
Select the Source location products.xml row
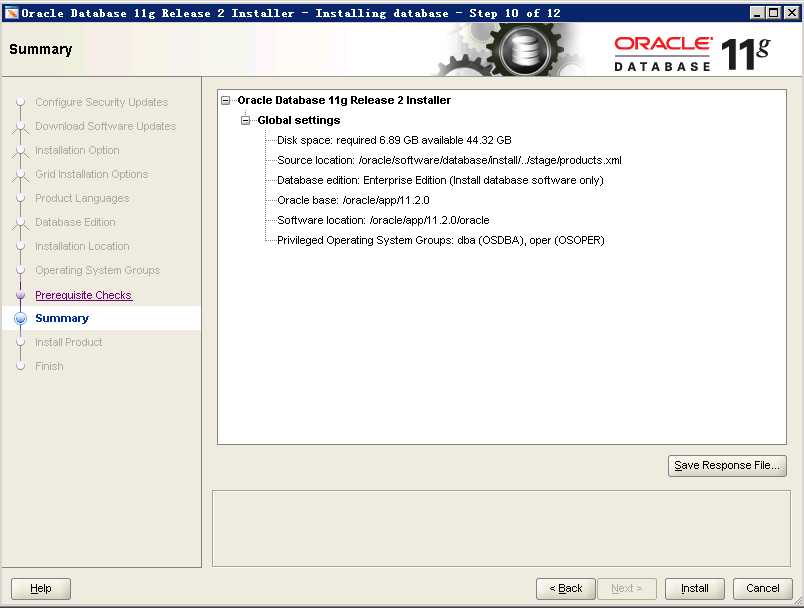(x=449, y=160)
